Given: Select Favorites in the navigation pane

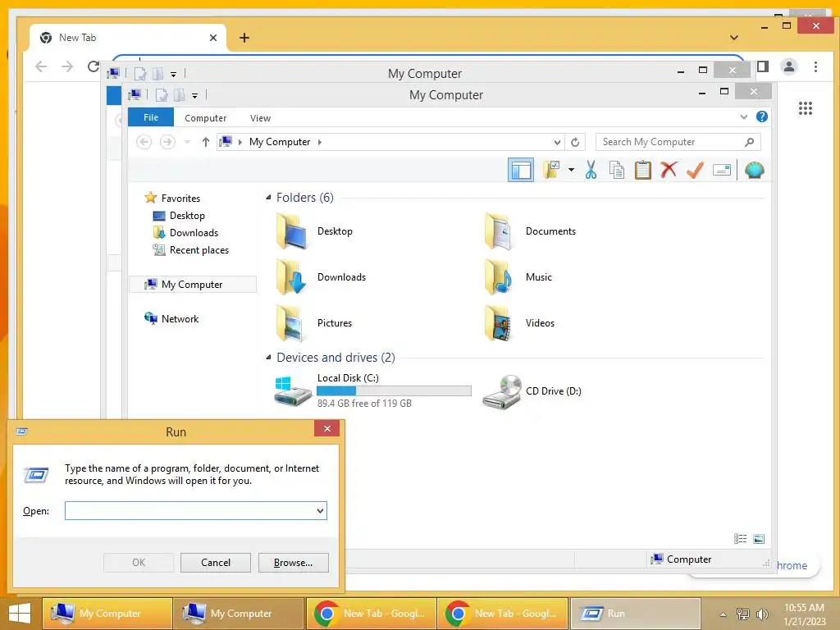Looking at the screenshot, I should tap(174, 199).
